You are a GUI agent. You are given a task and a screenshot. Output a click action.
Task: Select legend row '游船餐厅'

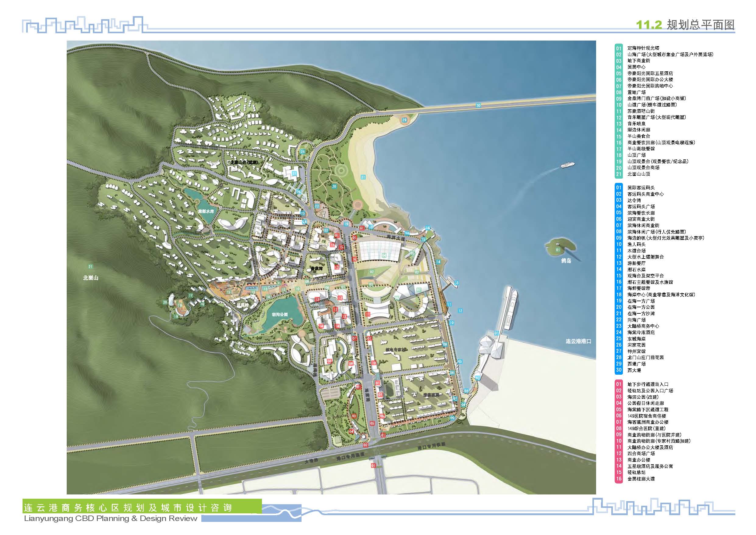(636, 263)
